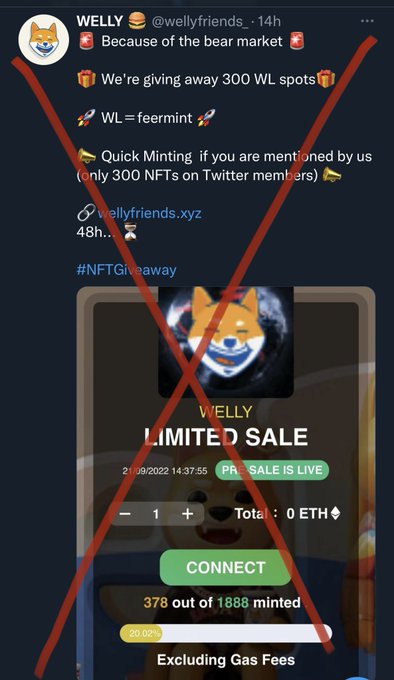The image size is (394, 680).
Task: Click the WELLY account display name
Action: coord(100,20)
